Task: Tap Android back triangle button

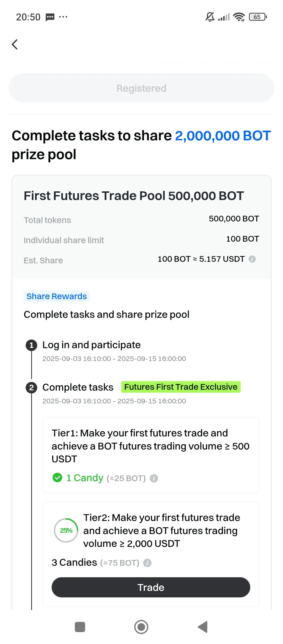Action: [x=203, y=627]
